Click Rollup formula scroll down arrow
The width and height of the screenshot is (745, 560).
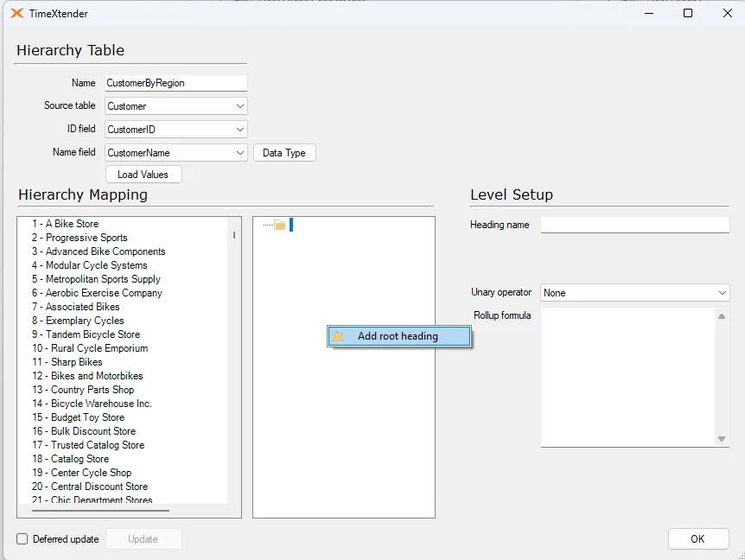click(x=722, y=439)
